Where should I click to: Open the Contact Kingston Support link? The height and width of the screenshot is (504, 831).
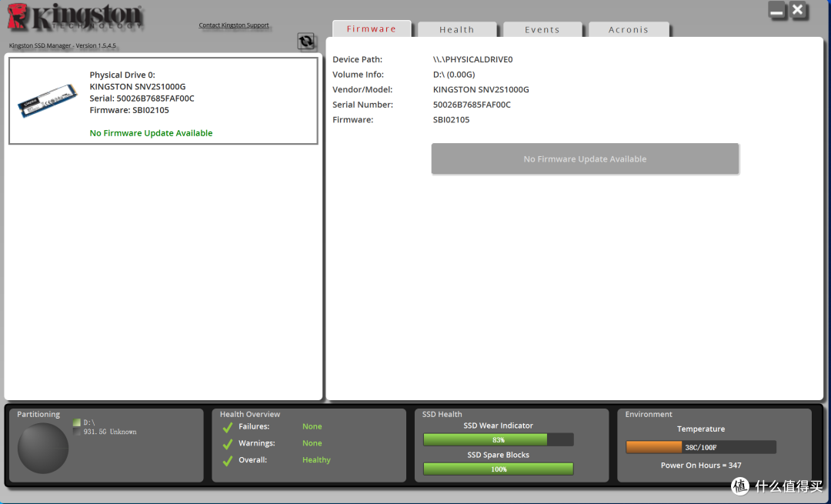(234, 25)
